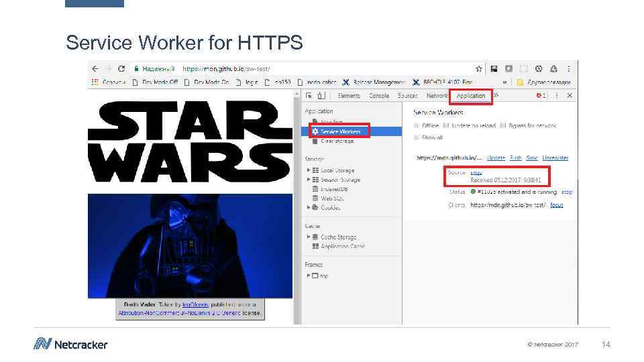Enable Update on reload checkbox
Viewport: 644px width, 362px height.
tap(446, 125)
